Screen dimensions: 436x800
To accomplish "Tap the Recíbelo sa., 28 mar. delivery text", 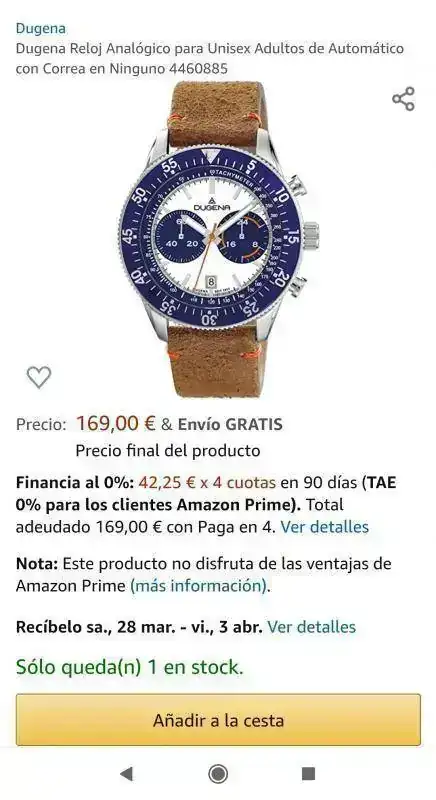I will click(139, 627).
